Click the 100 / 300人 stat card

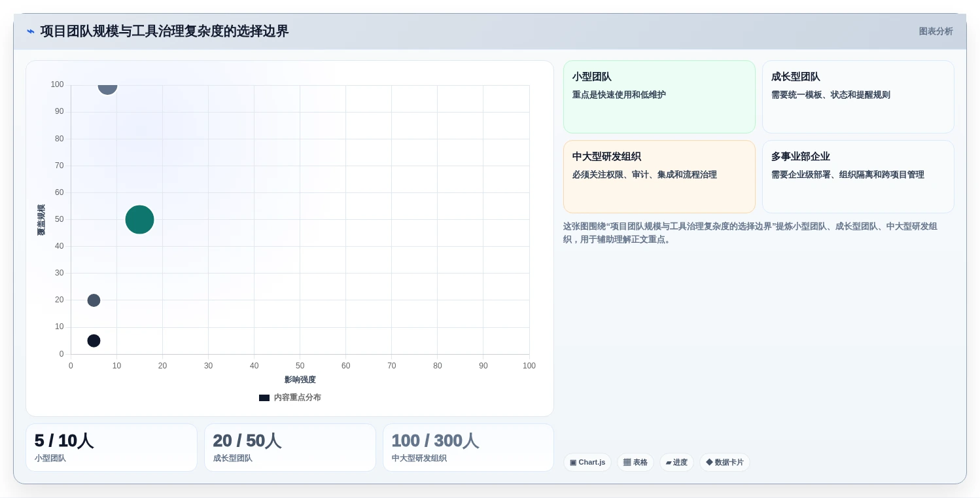[468, 448]
